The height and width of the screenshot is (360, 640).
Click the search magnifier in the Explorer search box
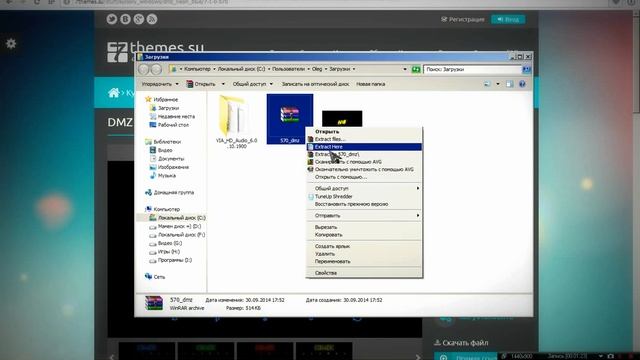(x=527, y=69)
